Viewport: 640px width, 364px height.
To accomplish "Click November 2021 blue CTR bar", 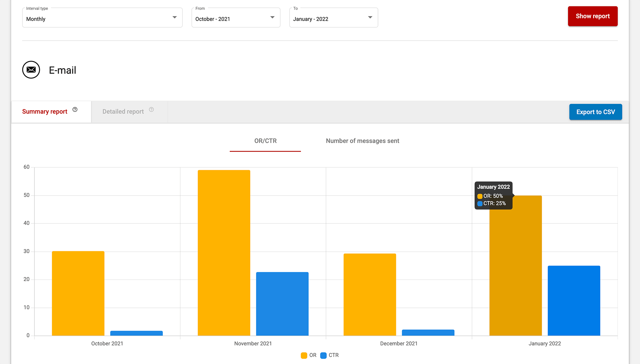I will [282, 304].
